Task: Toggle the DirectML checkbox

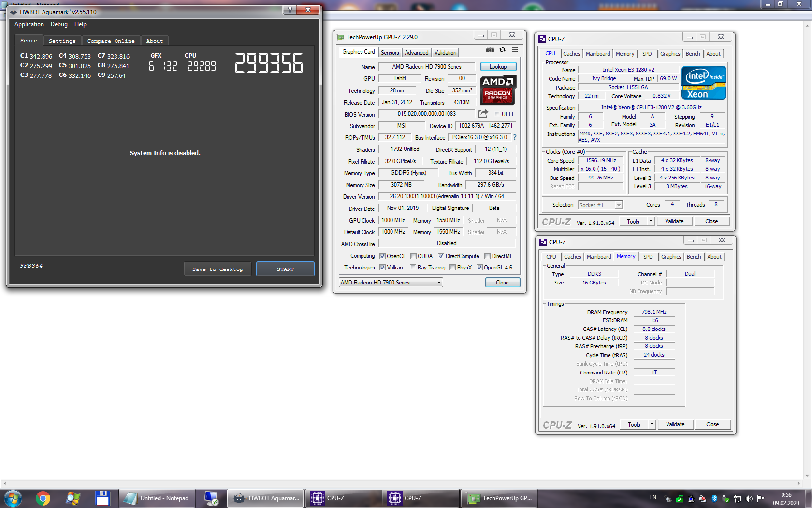Action: tap(487, 256)
